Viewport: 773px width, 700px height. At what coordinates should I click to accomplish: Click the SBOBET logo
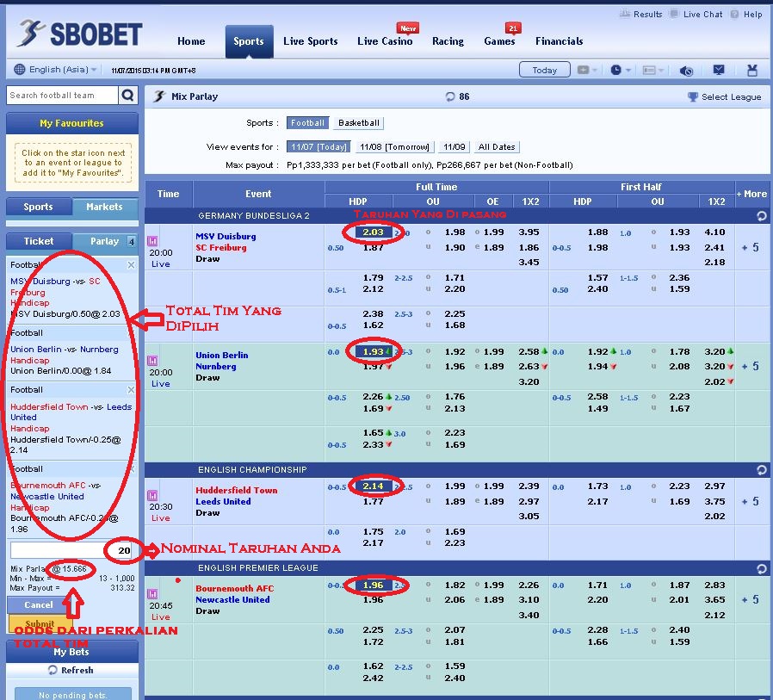(x=80, y=34)
